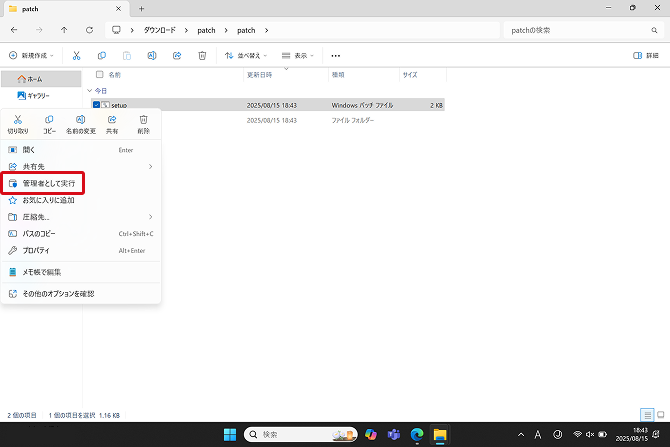Click the trash icon in the Explorer toolbar
The image size is (670, 447).
pos(202,56)
